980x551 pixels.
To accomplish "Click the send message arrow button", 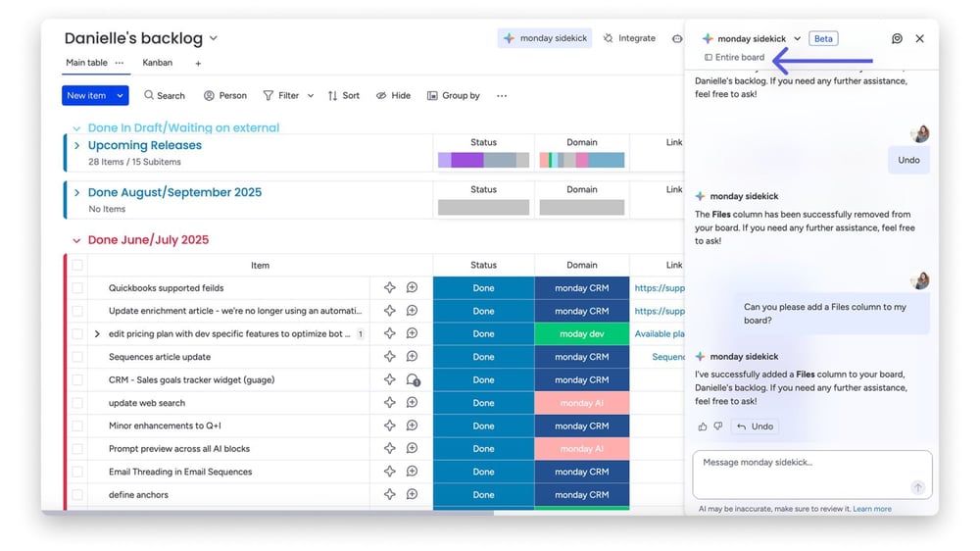I will (x=917, y=487).
